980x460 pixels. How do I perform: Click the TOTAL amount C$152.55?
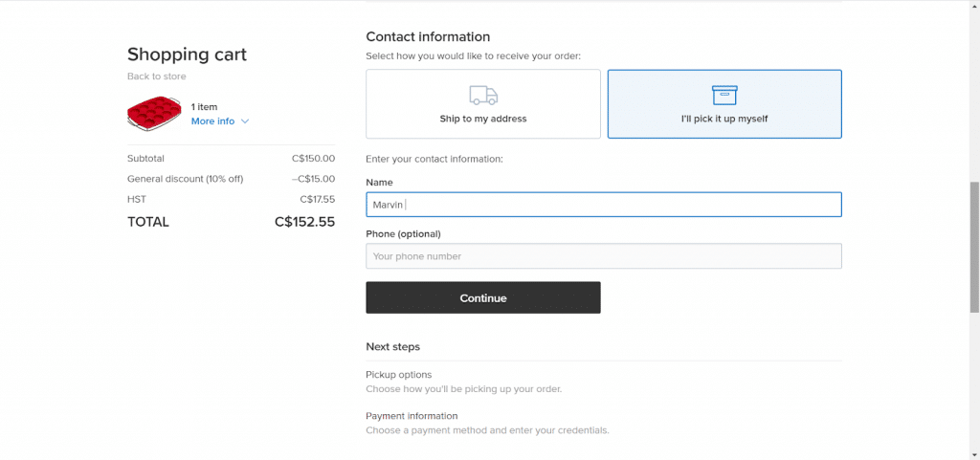pyautogui.click(x=304, y=222)
